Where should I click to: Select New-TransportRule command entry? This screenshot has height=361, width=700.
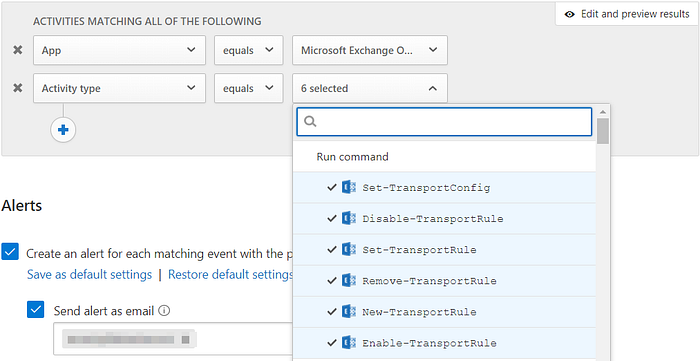[444, 311]
